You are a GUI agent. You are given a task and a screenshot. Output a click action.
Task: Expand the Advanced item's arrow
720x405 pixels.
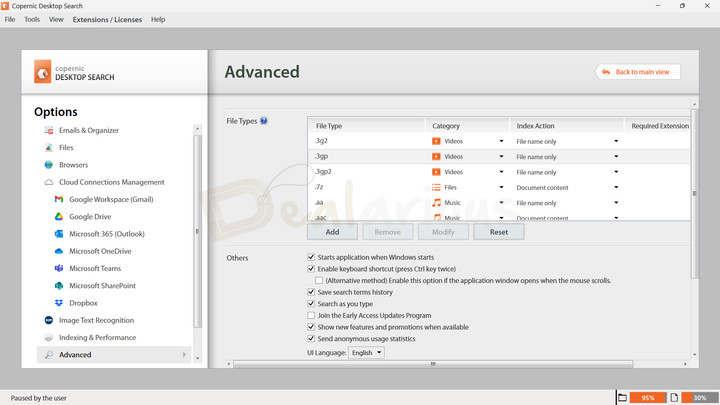click(x=185, y=354)
